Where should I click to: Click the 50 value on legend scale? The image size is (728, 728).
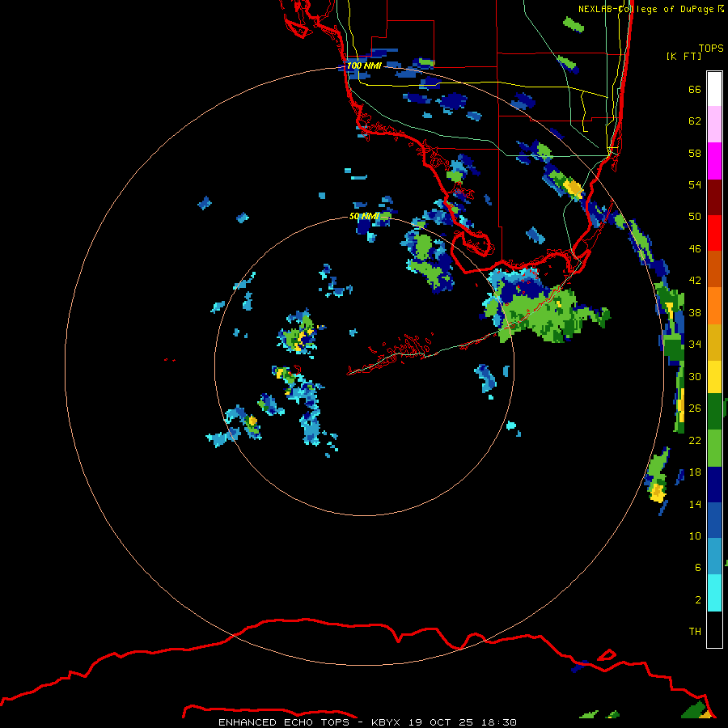(695, 217)
